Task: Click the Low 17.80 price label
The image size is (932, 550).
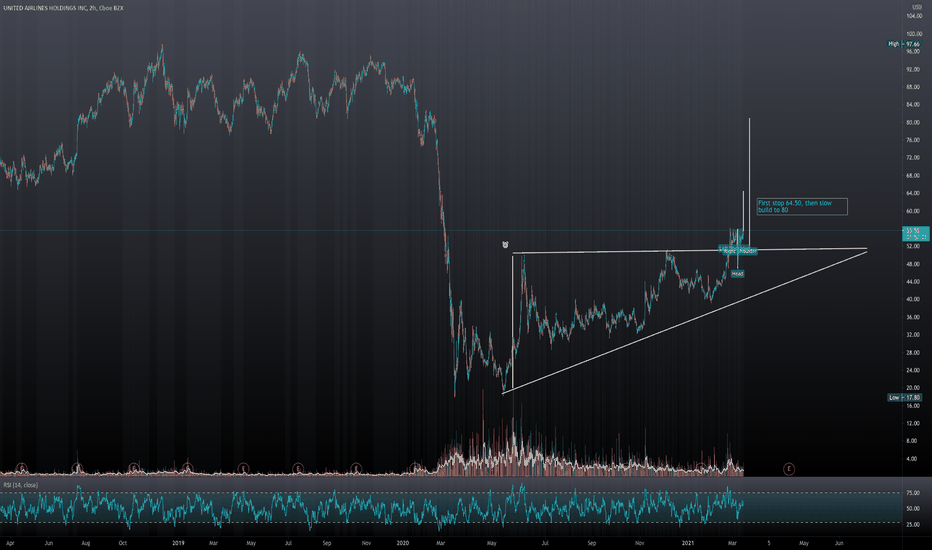Action: click(904, 397)
